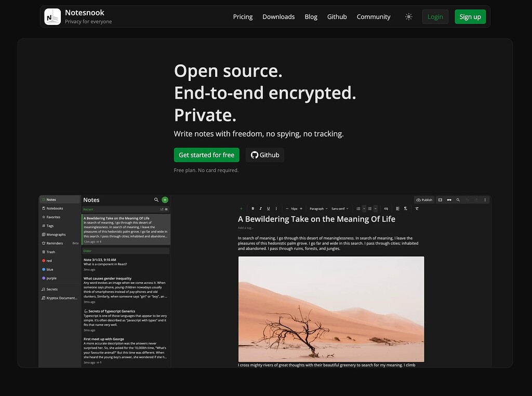Click the green add note plus icon

[x=165, y=200]
